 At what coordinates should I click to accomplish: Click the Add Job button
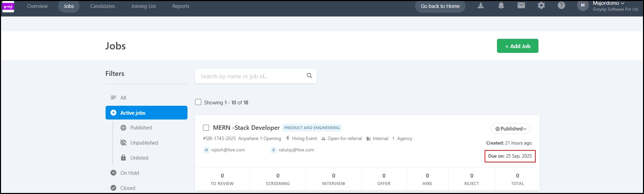pos(518,46)
